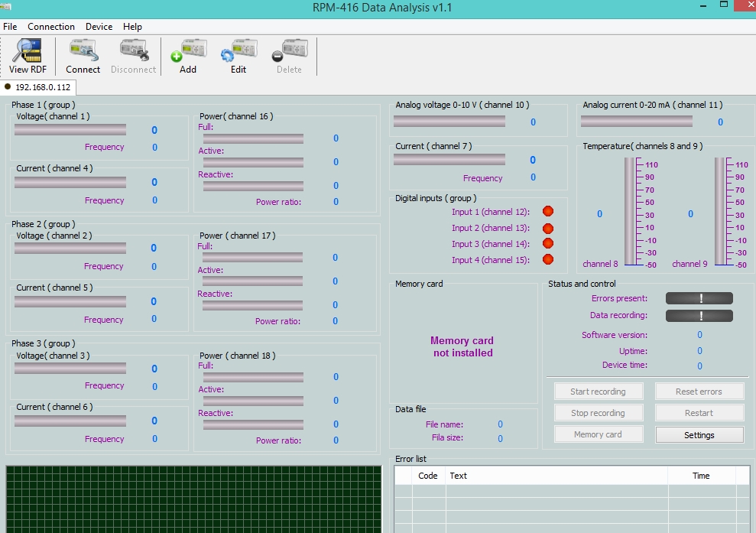This screenshot has width=756, height=533.
Task: Click Current channel 5 level bar
Action: pos(70,301)
